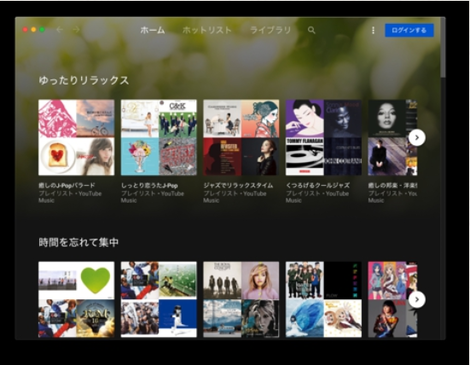Image resolution: width=470 pixels, height=365 pixels.
Task: Click the 癒しのJ-Popバラード title link
Action: [67, 185]
